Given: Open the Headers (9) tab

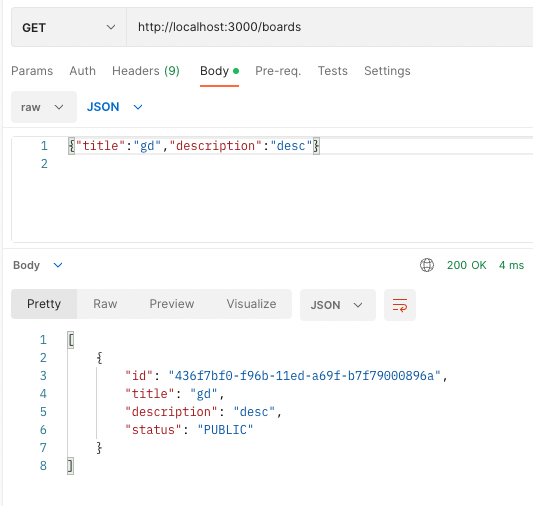Looking at the screenshot, I should pos(146,71).
